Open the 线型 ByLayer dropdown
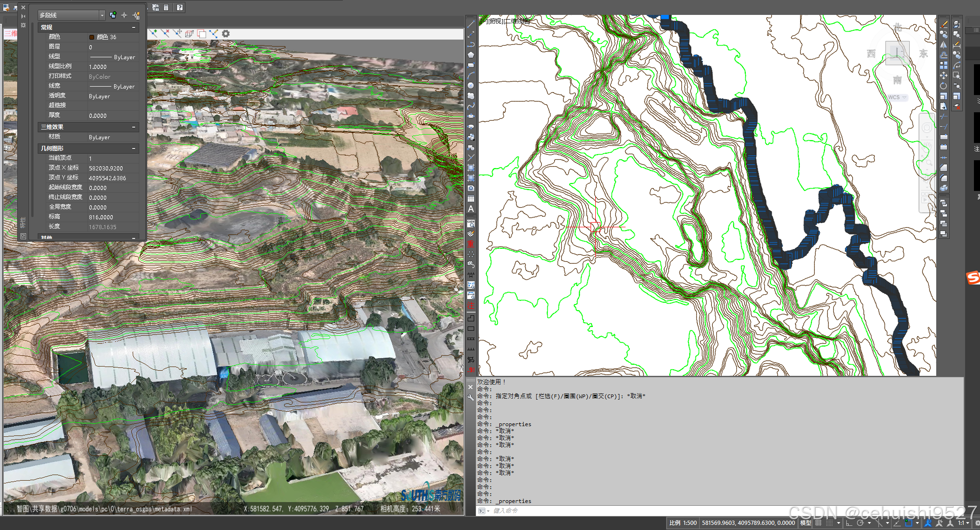This screenshot has height=530, width=980. point(113,57)
